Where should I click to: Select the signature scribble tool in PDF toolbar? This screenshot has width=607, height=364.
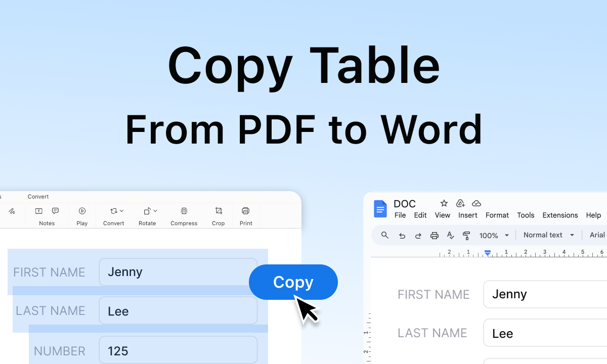pyautogui.click(x=12, y=211)
